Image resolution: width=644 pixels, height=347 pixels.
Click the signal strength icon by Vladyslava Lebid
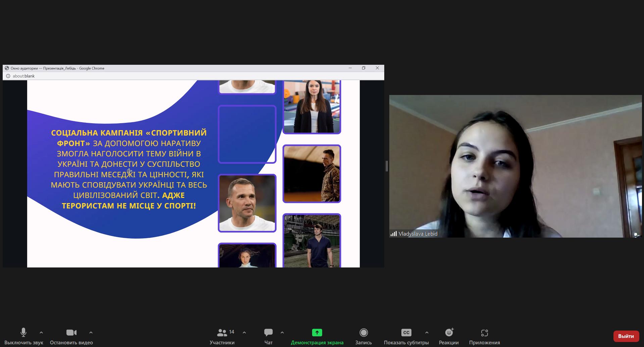tap(394, 234)
